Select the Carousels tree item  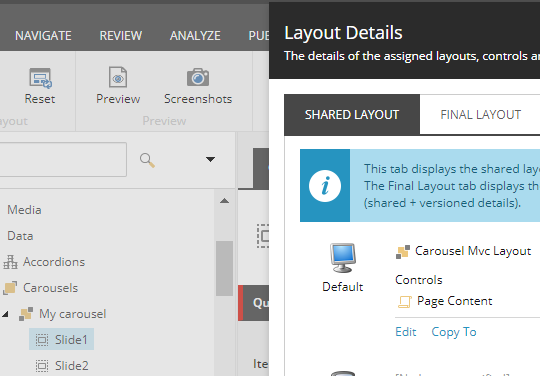[x=51, y=288]
